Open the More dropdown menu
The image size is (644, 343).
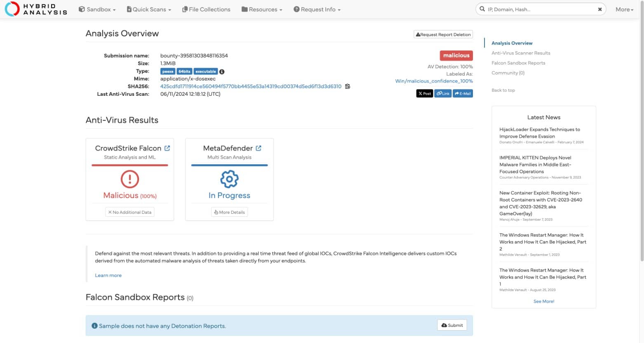tap(624, 9)
